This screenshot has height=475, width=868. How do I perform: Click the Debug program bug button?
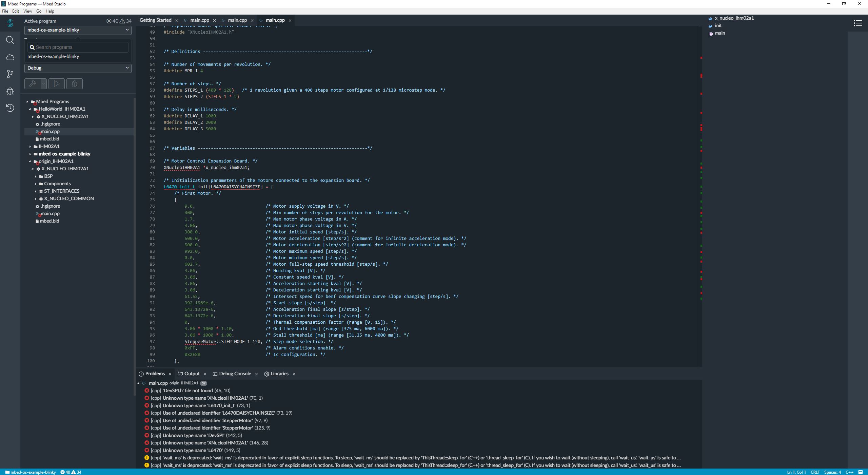tap(75, 84)
